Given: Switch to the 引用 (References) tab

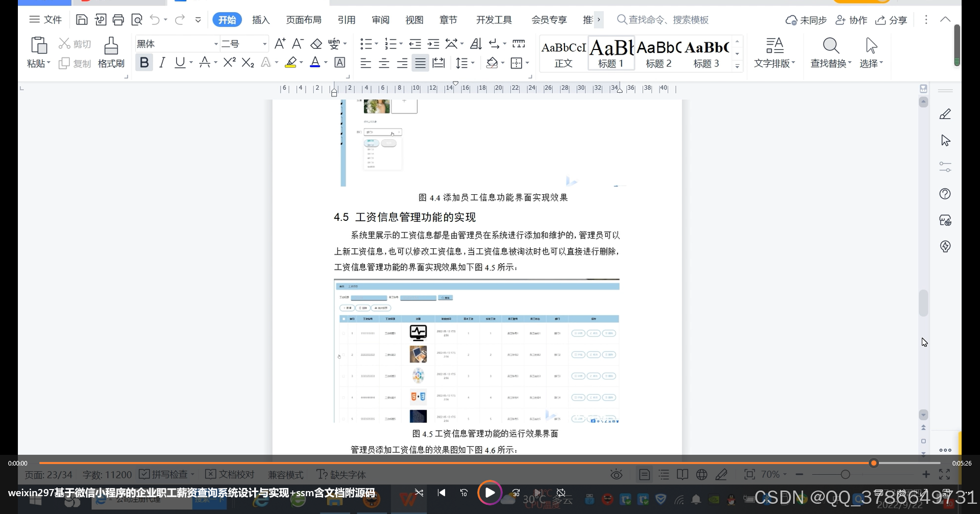Looking at the screenshot, I should (347, 20).
